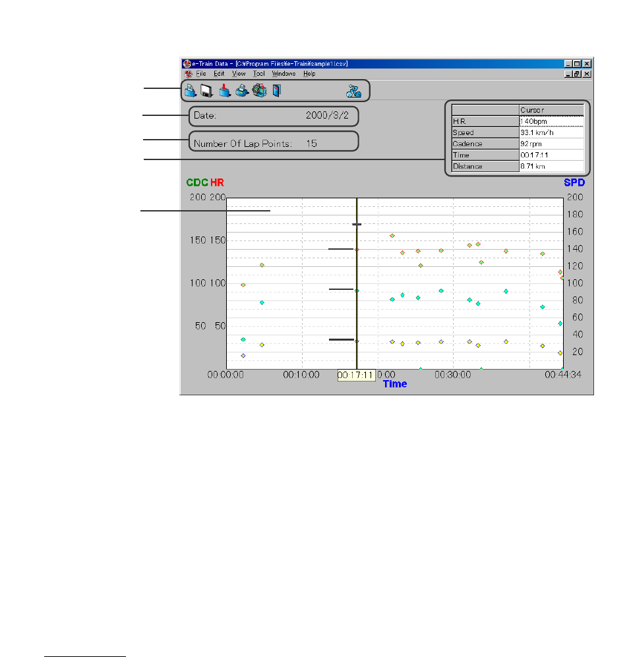This screenshot has height=672, width=629.
Task: Click the e-Train icon on the menu bar
Action: pyautogui.click(x=188, y=74)
